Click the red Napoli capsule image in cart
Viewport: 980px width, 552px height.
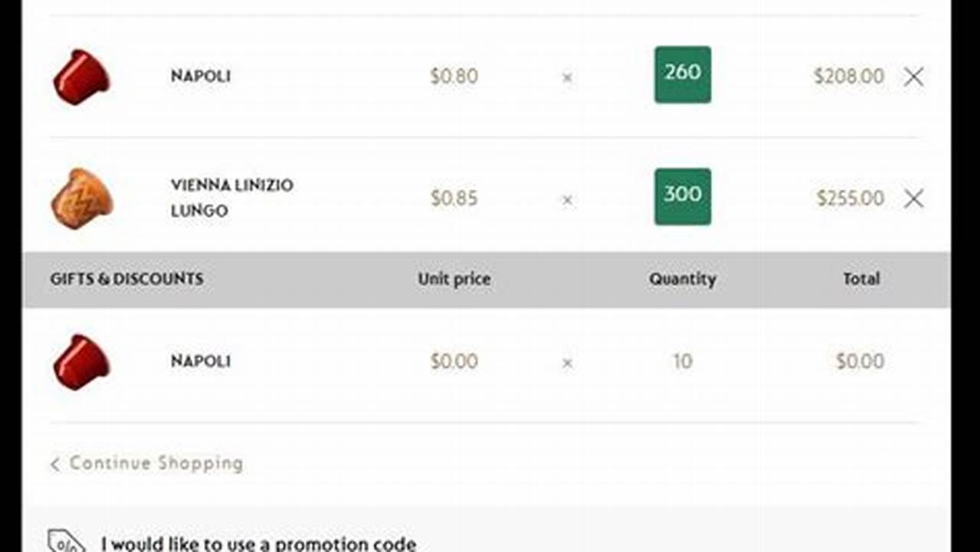pyautogui.click(x=80, y=76)
